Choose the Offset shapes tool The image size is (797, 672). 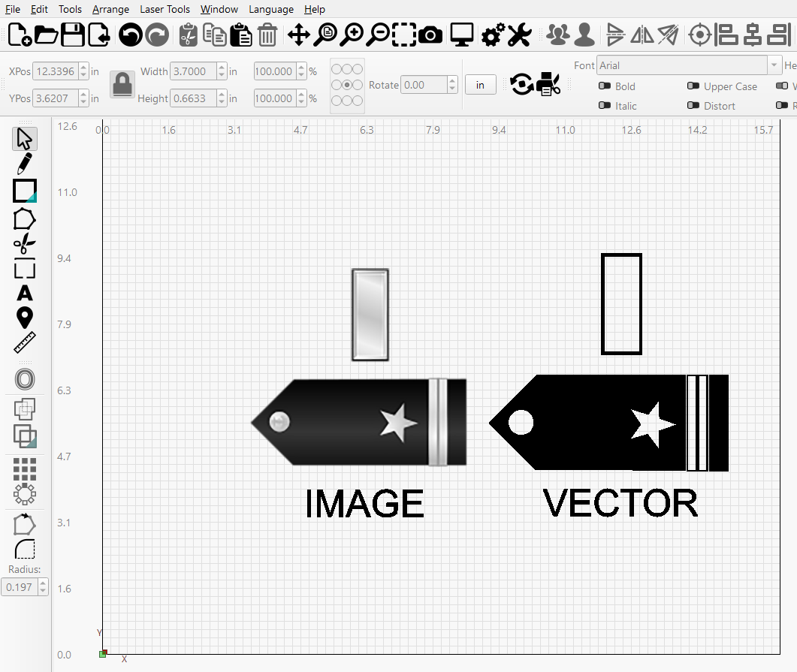[x=24, y=379]
